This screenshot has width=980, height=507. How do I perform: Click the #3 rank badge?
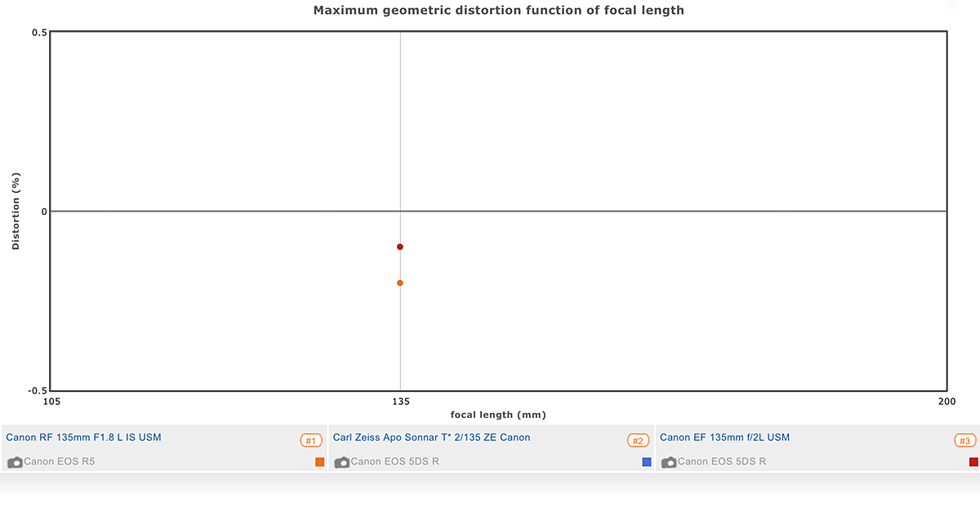(964, 441)
